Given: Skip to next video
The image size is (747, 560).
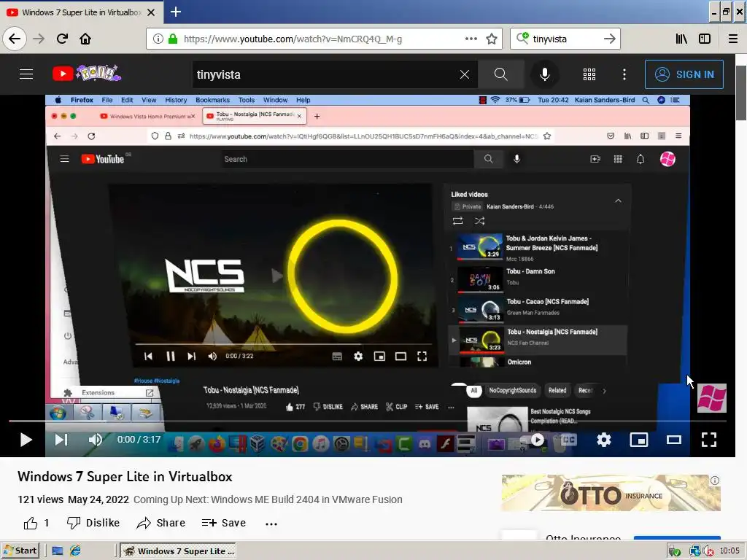Looking at the screenshot, I should (x=61, y=440).
